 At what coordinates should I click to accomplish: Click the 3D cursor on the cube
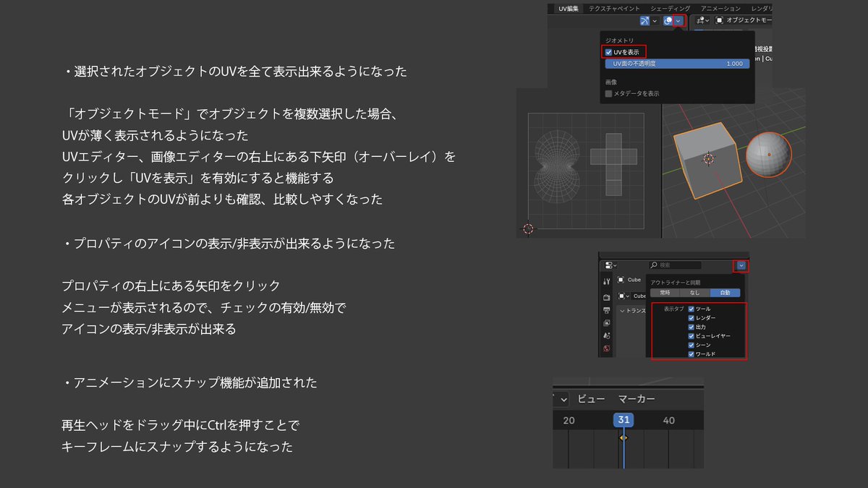708,158
